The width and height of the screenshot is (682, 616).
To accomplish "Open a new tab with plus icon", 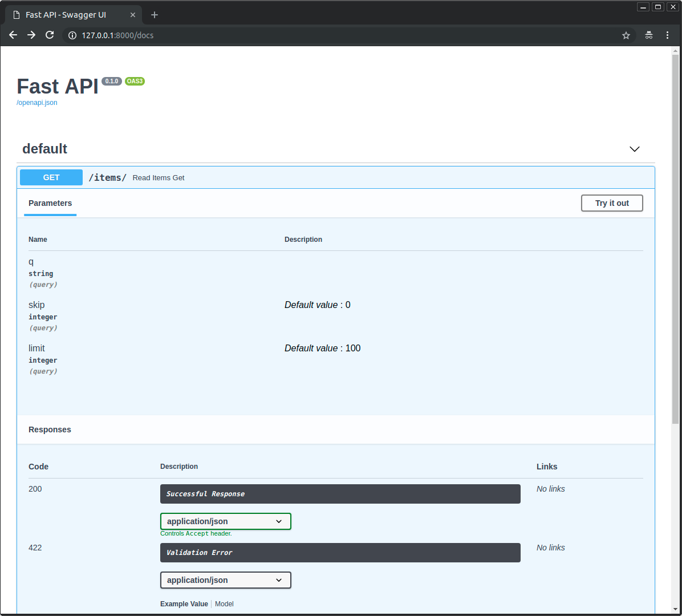I will pyautogui.click(x=155, y=15).
